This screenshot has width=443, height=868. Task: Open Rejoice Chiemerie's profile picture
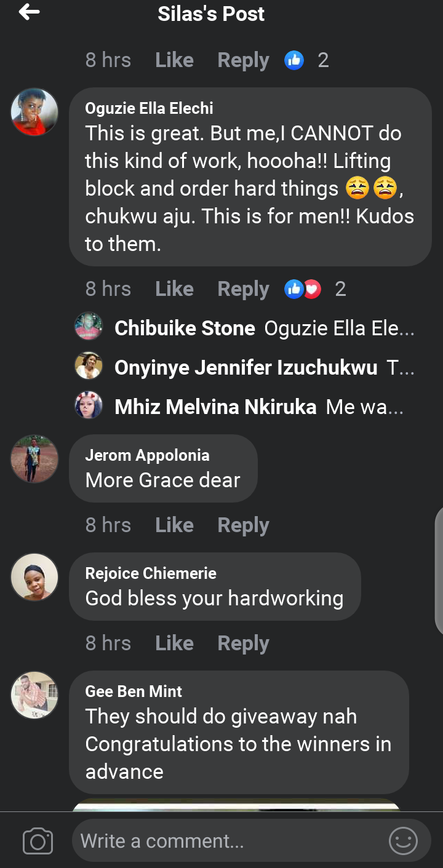34,577
